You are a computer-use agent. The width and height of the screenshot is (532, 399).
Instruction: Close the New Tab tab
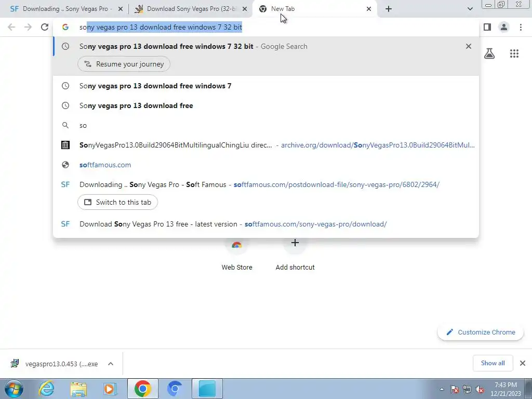pyautogui.click(x=369, y=9)
